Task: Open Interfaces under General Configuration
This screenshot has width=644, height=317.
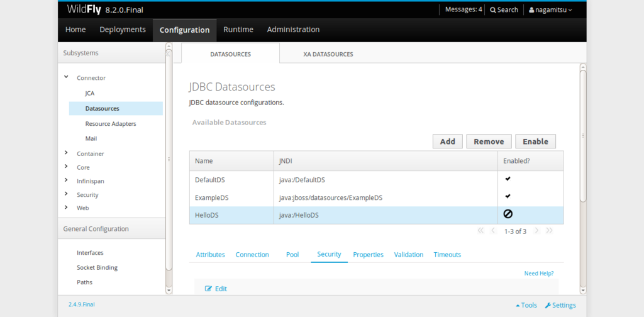Action: pyautogui.click(x=90, y=253)
